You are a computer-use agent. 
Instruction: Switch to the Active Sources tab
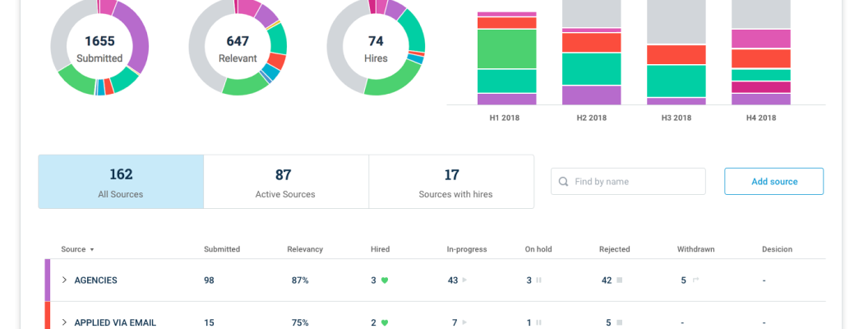point(285,182)
